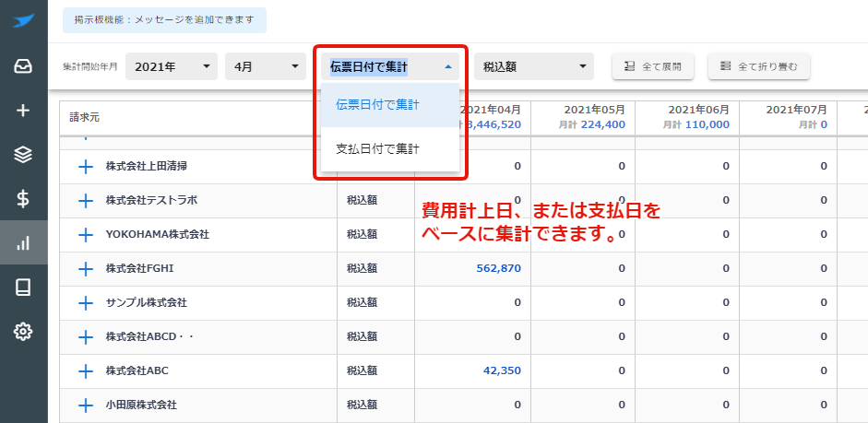Expand the 株式会社テストラボ row
Viewport: 868px width, 423px height.
(x=85, y=201)
